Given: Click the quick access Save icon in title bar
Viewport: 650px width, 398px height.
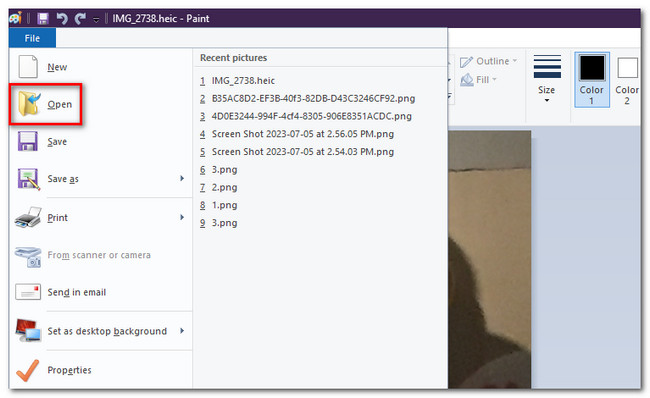Looking at the screenshot, I should click(x=43, y=19).
